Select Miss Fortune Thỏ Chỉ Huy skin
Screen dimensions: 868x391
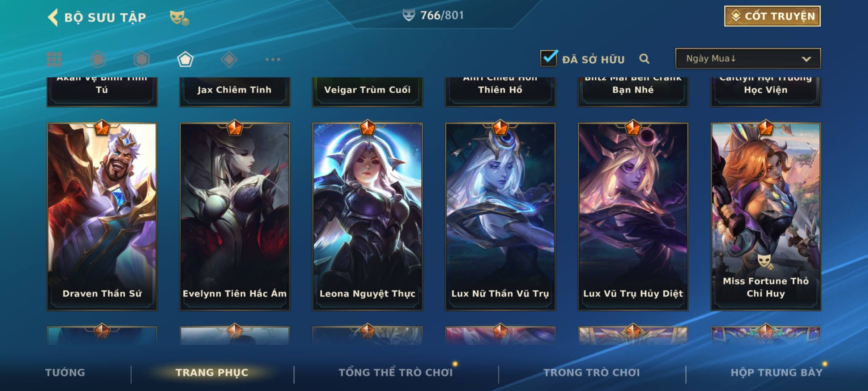(766, 216)
